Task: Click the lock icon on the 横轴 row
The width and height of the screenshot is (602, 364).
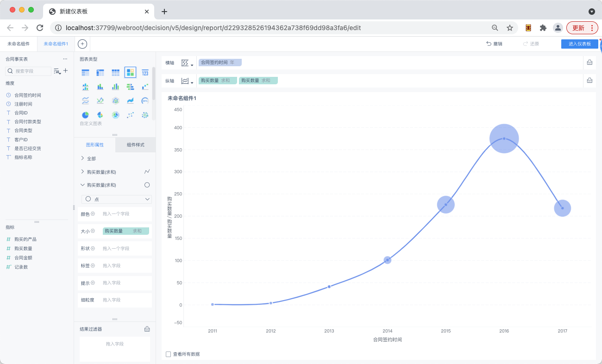Action: tap(589, 63)
